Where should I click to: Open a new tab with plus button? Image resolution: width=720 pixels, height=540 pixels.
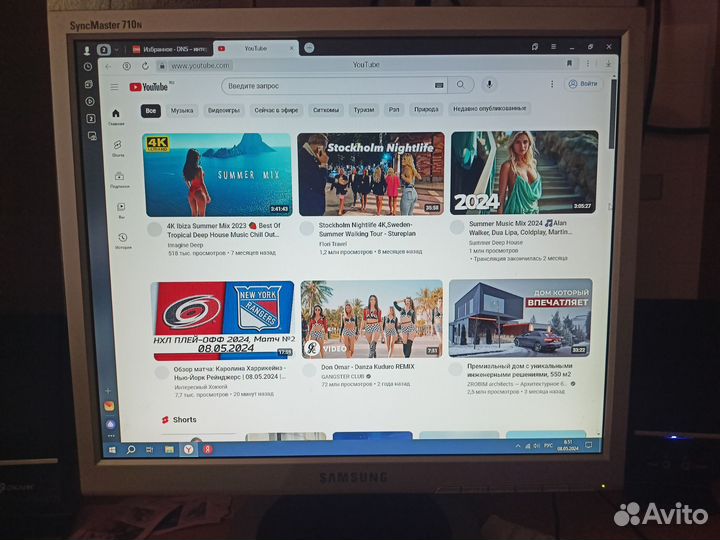(309, 47)
